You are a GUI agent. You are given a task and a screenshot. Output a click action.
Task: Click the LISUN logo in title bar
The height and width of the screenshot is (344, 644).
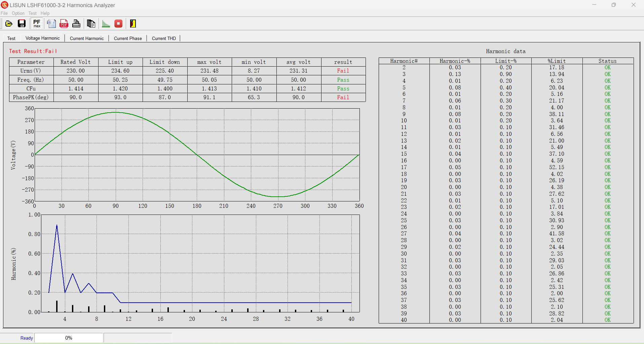pos(4,5)
